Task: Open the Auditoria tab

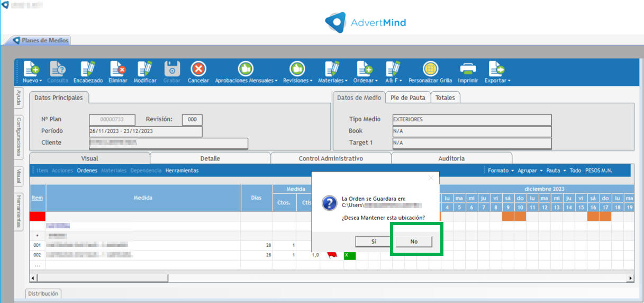Action: [x=451, y=158]
